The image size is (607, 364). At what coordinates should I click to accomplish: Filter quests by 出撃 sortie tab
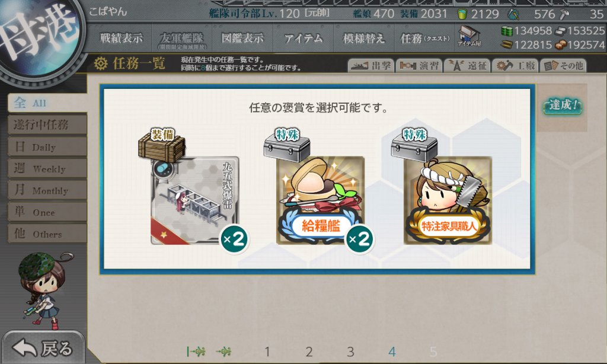371,65
